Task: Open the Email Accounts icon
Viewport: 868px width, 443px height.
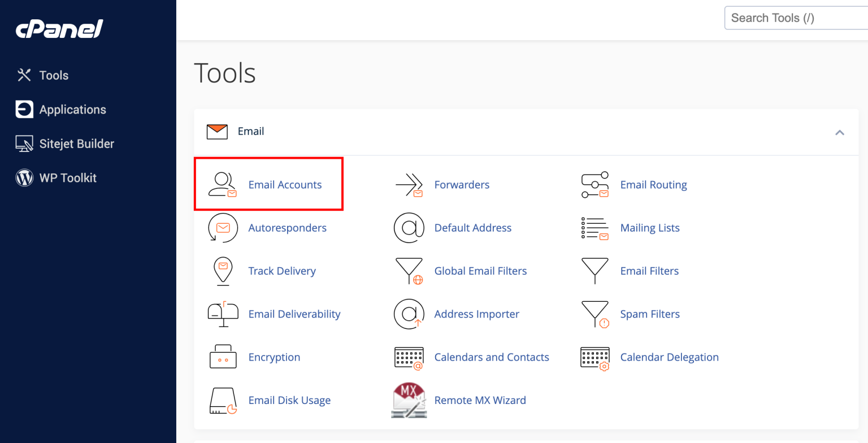Action: [x=223, y=184]
